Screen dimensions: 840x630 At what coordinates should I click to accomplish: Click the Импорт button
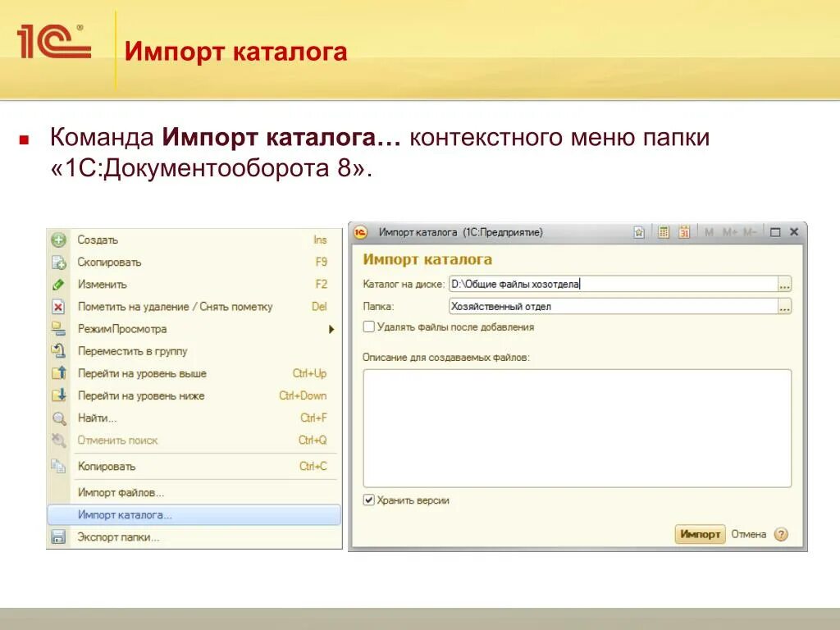[700, 534]
